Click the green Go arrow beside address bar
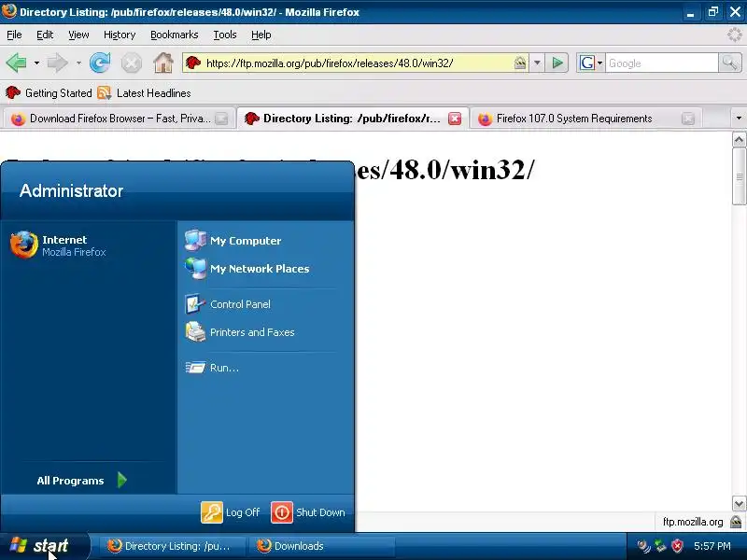This screenshot has width=747, height=560. click(557, 63)
